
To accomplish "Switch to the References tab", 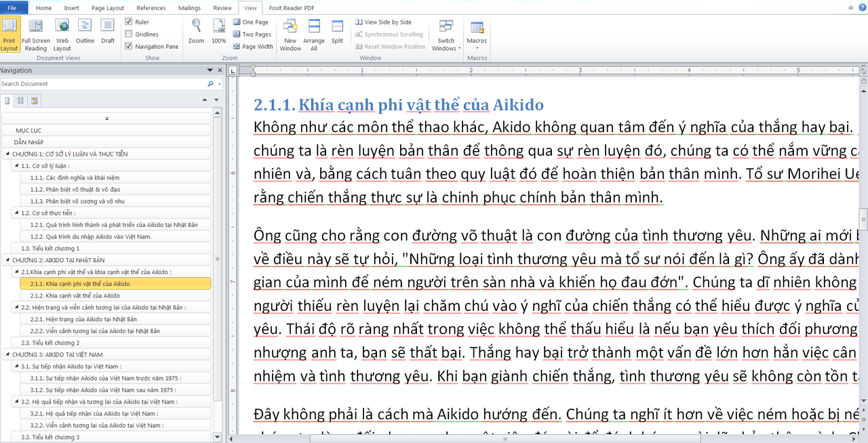I will pyautogui.click(x=151, y=8).
